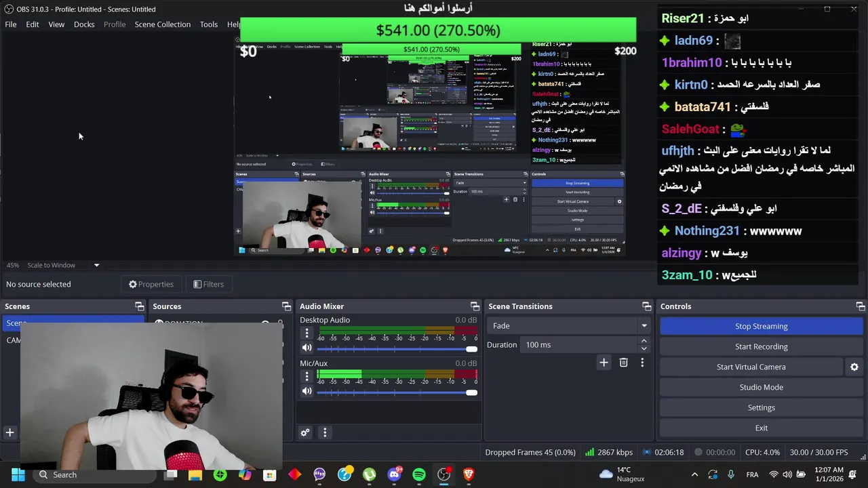This screenshot has height=488, width=868.
Task: Open the Fade transition dropdown
Action: [568, 326]
